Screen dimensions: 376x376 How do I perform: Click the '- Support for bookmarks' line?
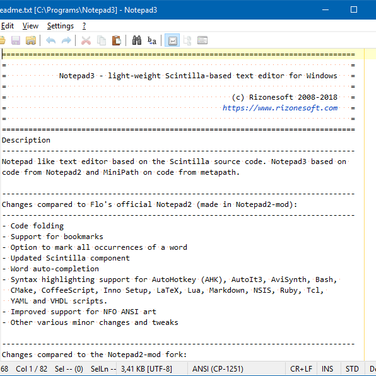pos(53,237)
